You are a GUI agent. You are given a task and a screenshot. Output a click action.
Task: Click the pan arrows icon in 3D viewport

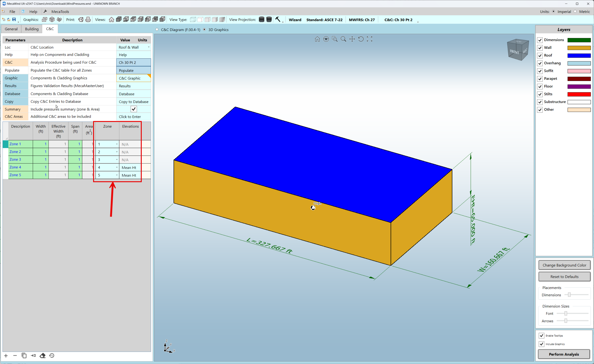pyautogui.click(x=352, y=39)
